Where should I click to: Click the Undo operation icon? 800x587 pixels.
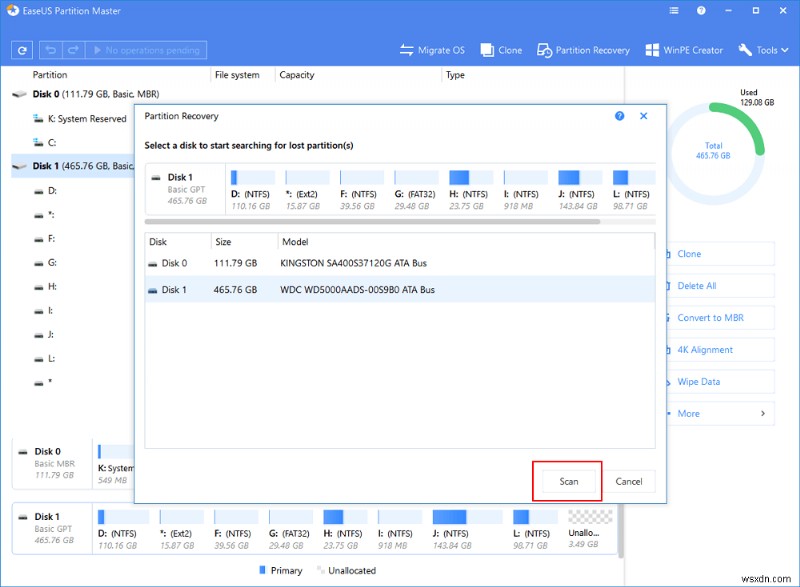click(x=48, y=49)
